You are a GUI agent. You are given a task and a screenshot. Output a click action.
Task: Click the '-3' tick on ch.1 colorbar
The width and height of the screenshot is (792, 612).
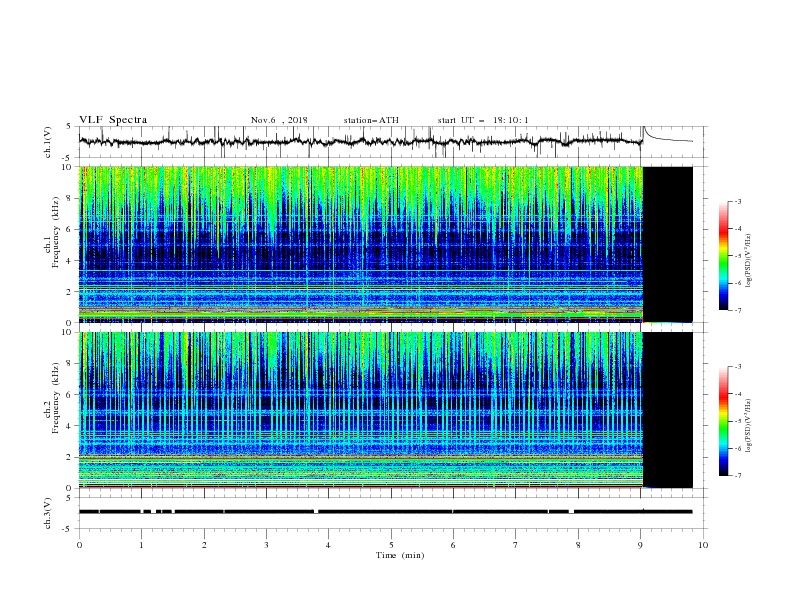pos(738,201)
